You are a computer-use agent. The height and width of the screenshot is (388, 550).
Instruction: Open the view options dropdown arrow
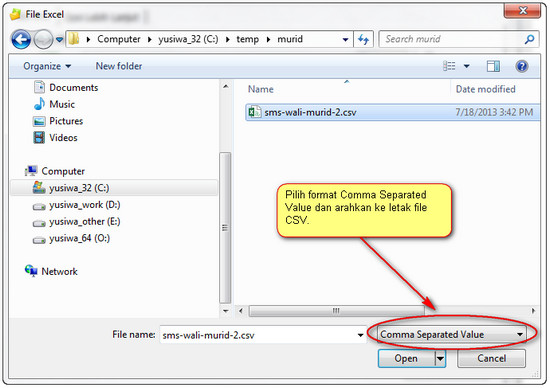tap(467, 66)
